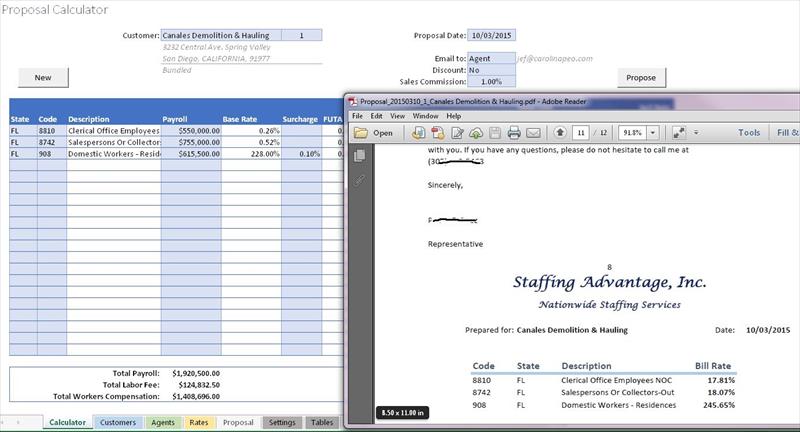Switch to the Tables sheet tab

pyautogui.click(x=322, y=422)
